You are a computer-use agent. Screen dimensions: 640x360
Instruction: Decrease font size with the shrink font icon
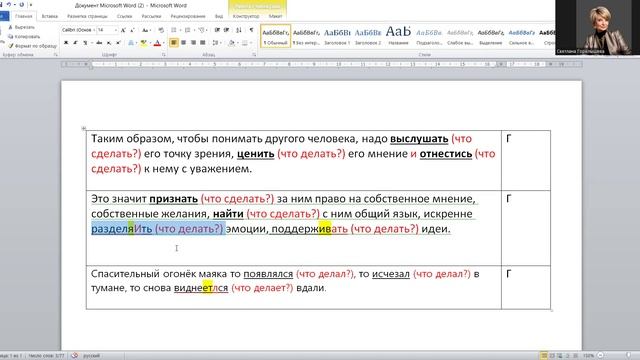[132, 30]
